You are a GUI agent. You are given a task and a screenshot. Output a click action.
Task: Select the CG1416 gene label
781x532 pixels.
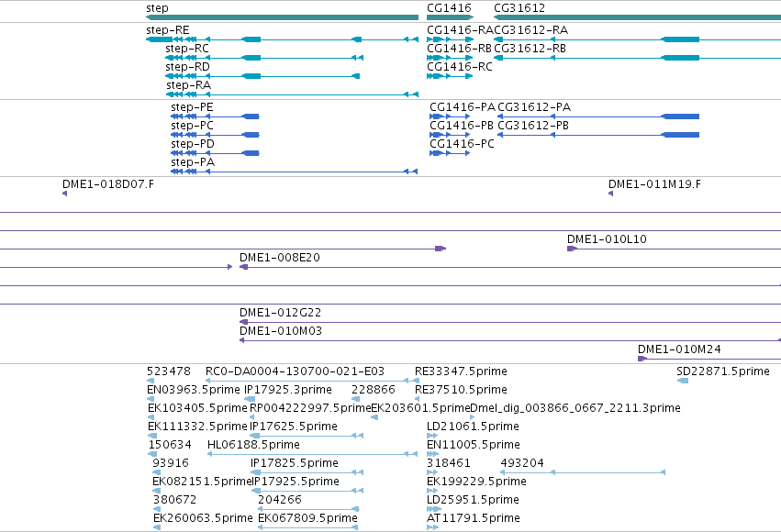pos(449,8)
